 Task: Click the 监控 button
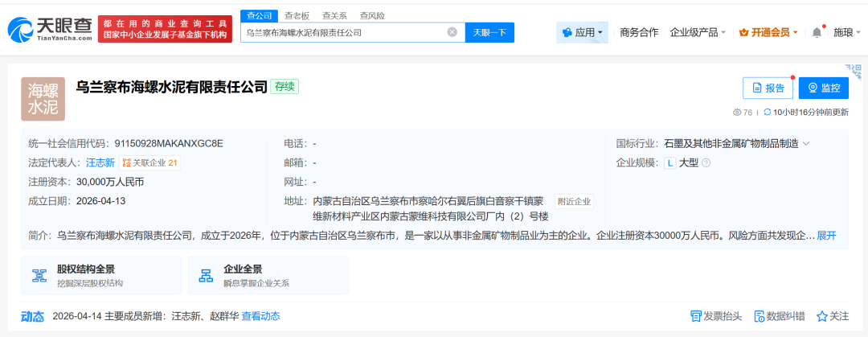824,88
